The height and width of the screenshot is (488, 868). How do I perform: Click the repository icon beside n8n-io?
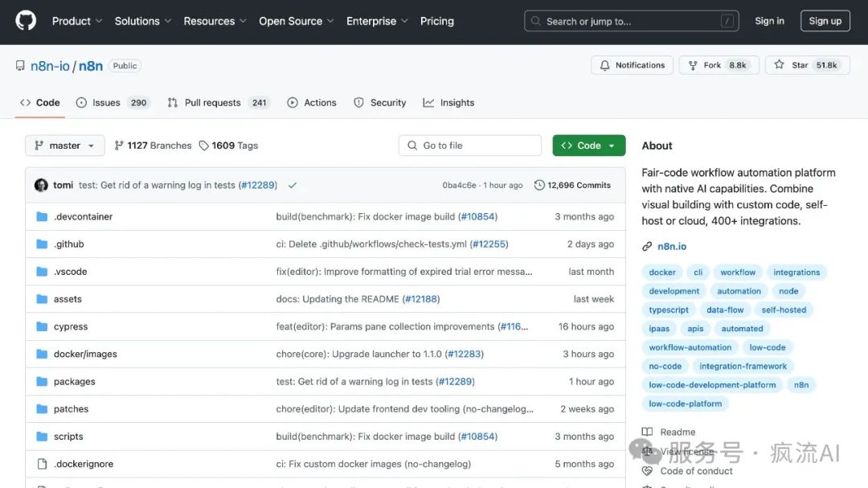(x=20, y=66)
